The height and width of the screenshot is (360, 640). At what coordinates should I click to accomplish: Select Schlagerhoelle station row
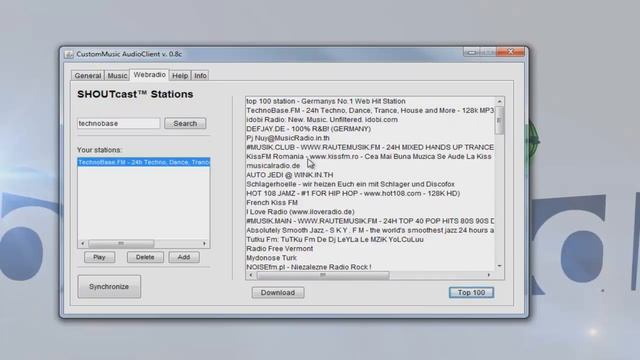click(370, 184)
